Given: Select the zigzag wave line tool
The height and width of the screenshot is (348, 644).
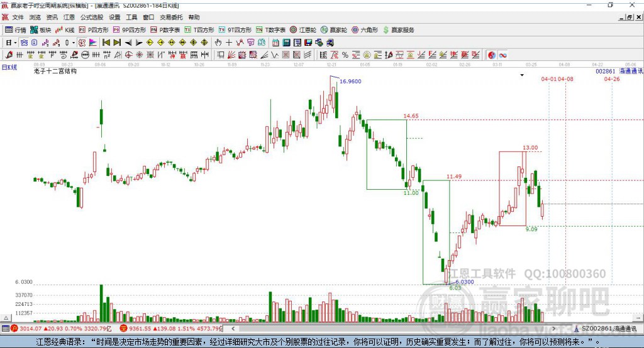Looking at the screenshot, I should (x=275, y=55).
